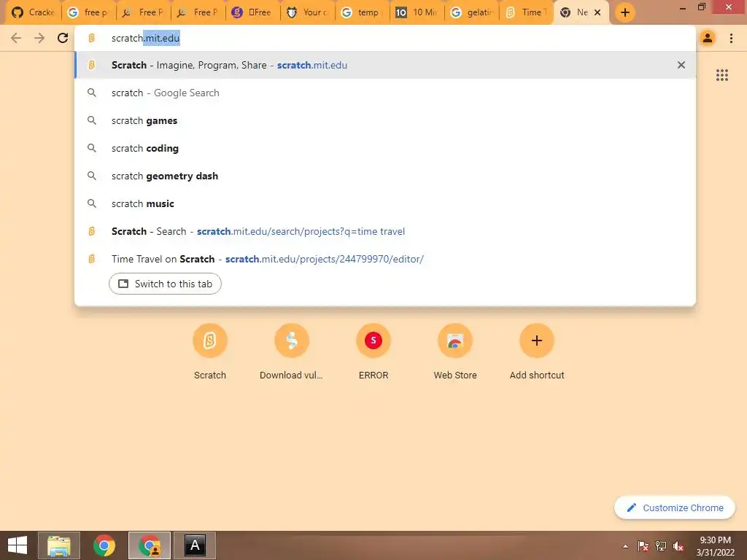The image size is (747, 560).
Task: Open a new tab with plus button
Action: [625, 12]
